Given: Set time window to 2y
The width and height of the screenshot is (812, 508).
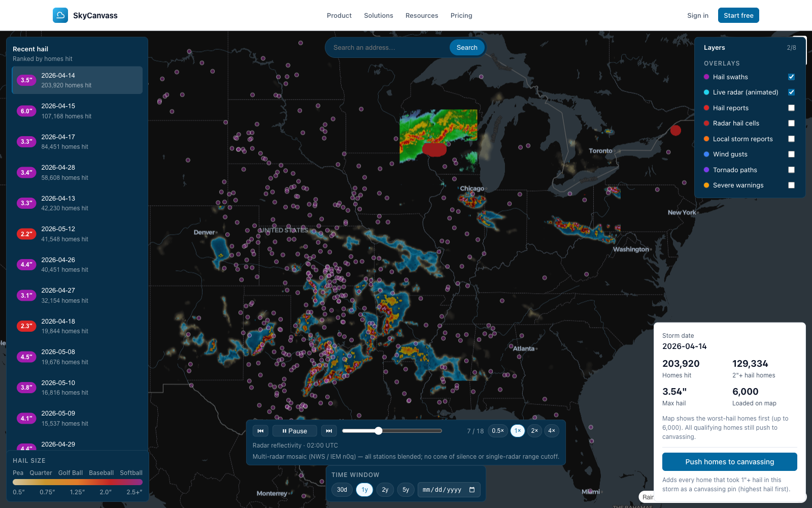Looking at the screenshot, I should [385, 490].
